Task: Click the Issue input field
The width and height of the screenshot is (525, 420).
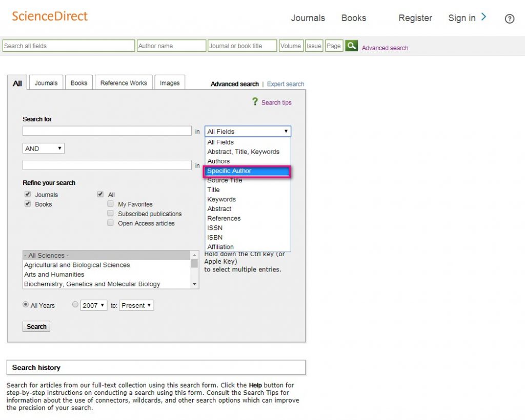Action: pos(314,46)
